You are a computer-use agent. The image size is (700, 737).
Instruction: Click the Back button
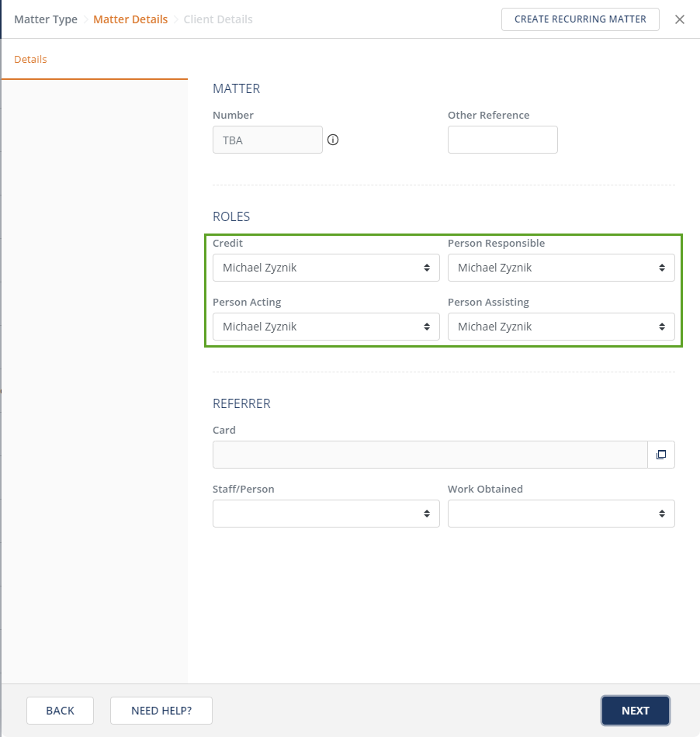tap(61, 711)
